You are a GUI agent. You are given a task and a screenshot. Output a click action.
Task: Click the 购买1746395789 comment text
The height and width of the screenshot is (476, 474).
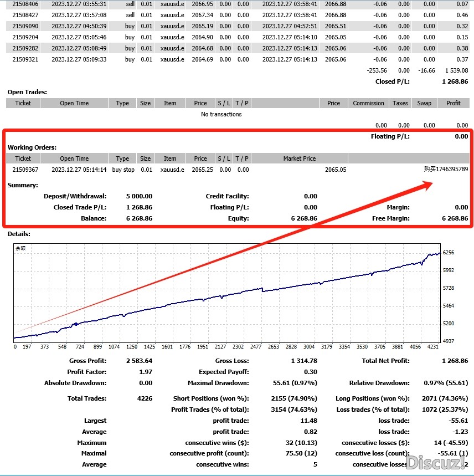[x=446, y=170]
